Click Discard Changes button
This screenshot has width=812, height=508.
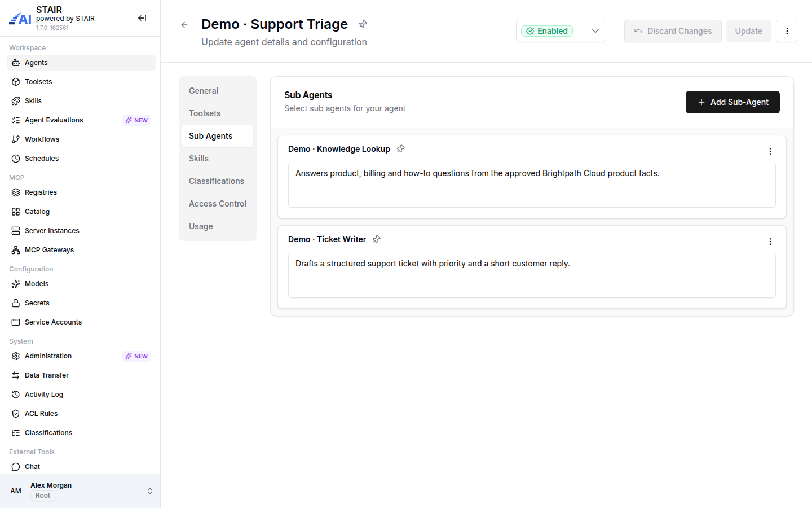[673, 31]
